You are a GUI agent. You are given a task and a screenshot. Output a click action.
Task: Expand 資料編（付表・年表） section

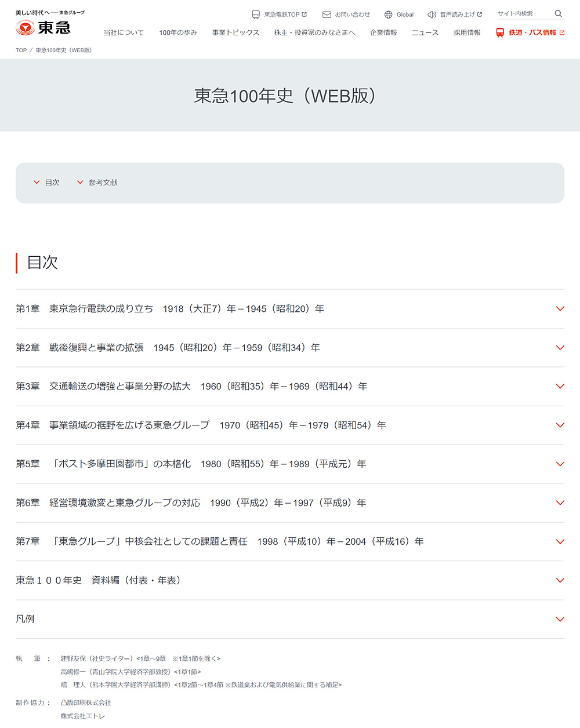tap(560, 580)
